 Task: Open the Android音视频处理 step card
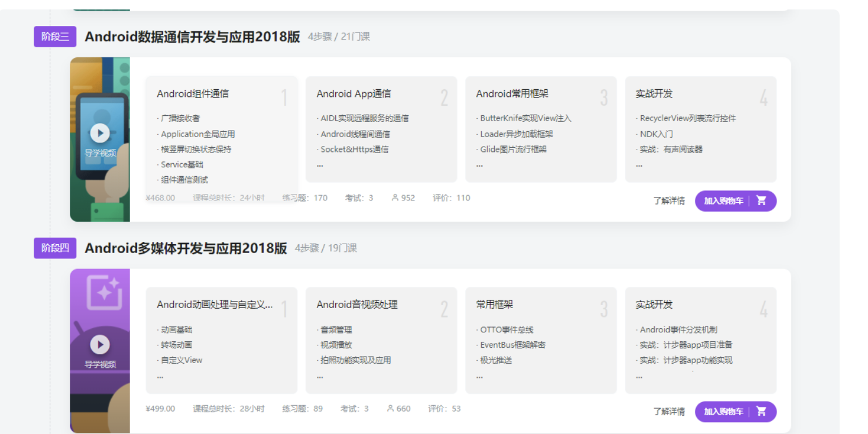(x=381, y=341)
